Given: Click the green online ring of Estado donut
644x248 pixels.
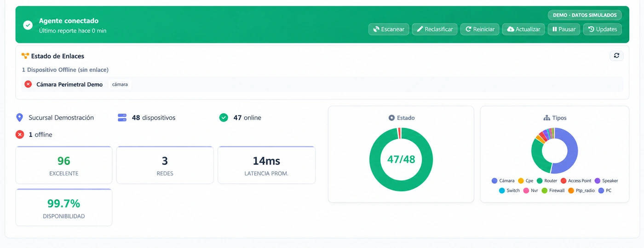Looking at the screenshot, I should click(x=401, y=185).
